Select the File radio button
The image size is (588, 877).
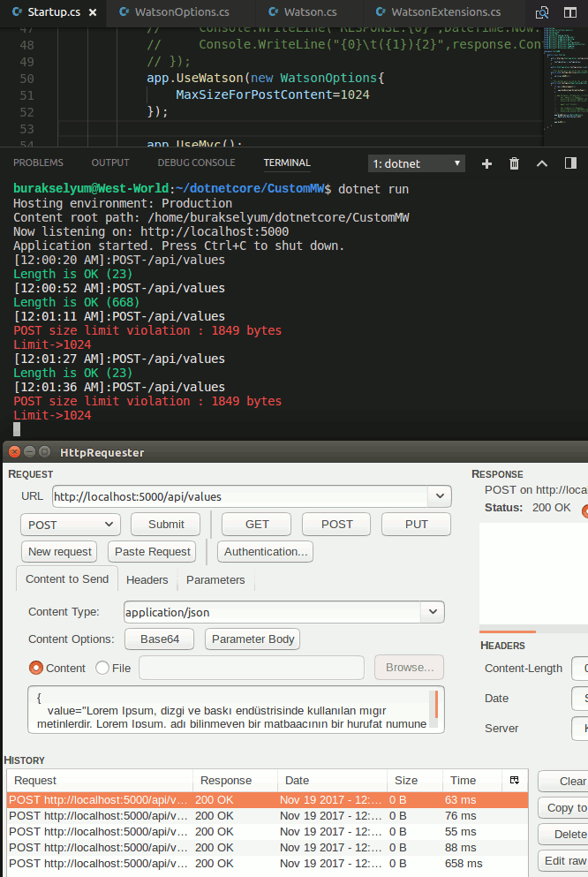coord(102,668)
